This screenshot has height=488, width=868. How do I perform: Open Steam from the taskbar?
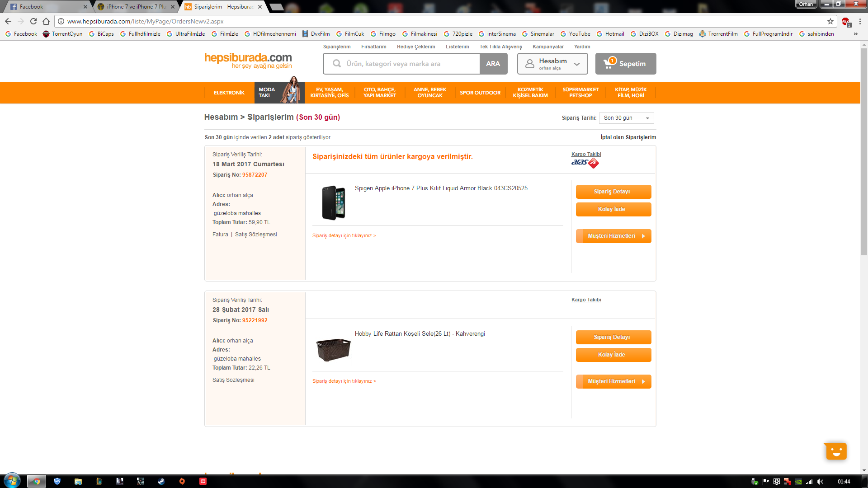pyautogui.click(x=161, y=481)
